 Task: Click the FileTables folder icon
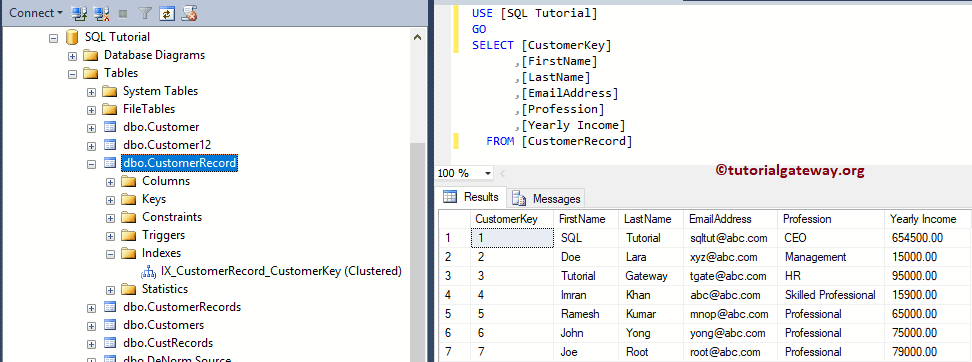[110, 109]
